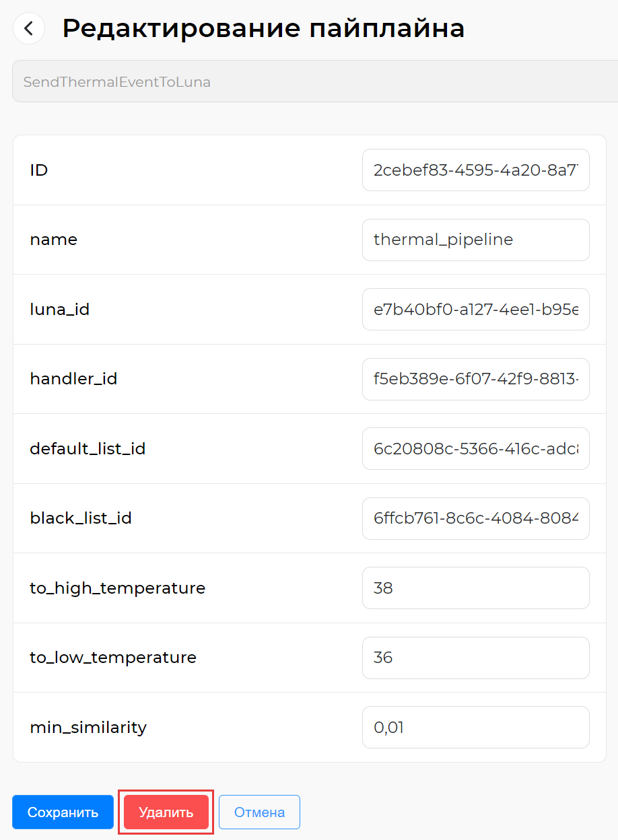The height and width of the screenshot is (840, 618).
Task: Cancel editing via Отмена button
Action: point(259,812)
